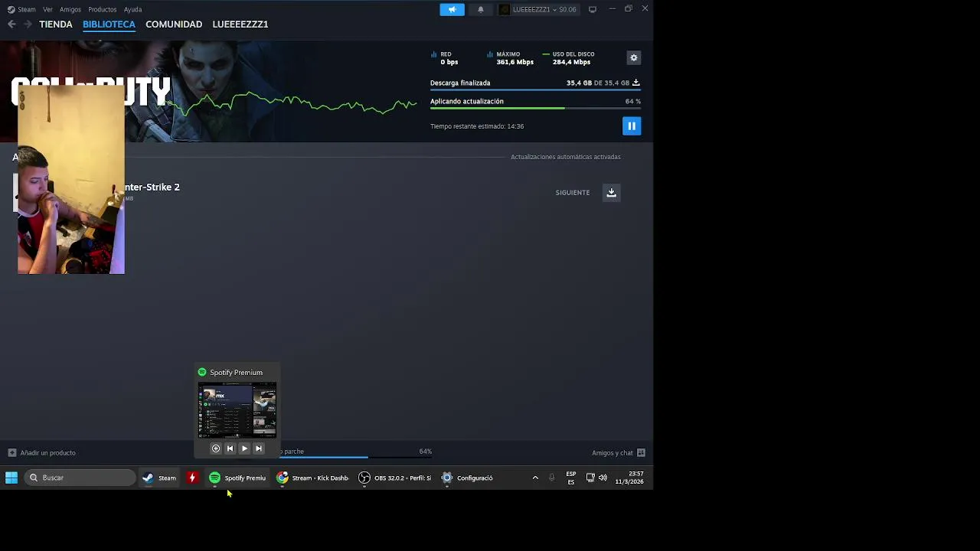Open Chrome Stream - Kick Dashboard taskbar button
The height and width of the screenshot is (551, 980).
(312, 478)
